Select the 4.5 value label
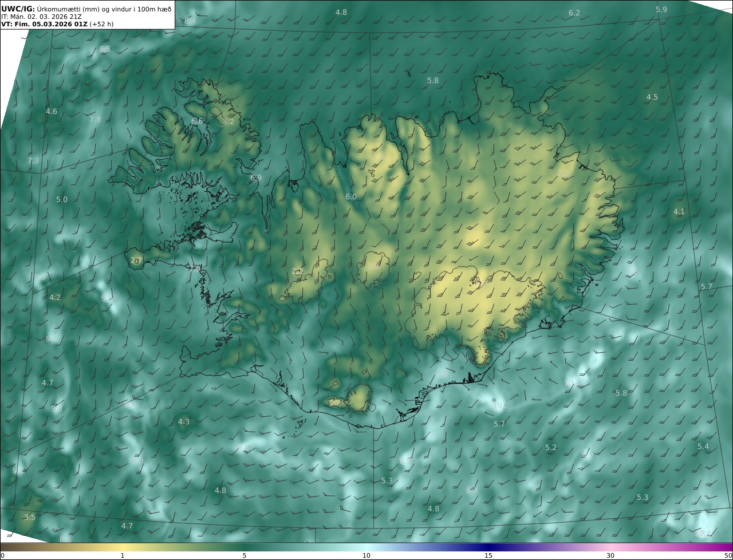The image size is (733, 560). 652,97
